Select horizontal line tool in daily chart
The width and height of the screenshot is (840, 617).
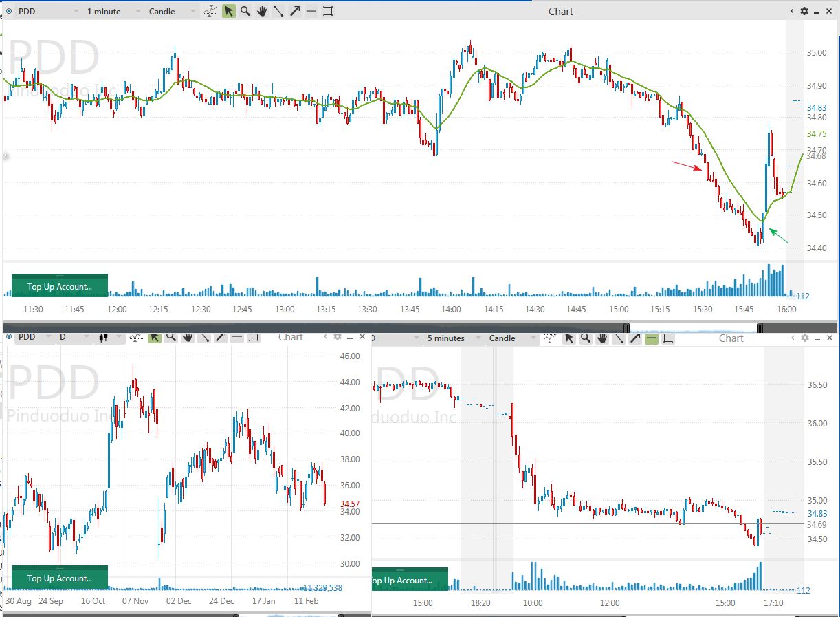tap(237, 337)
